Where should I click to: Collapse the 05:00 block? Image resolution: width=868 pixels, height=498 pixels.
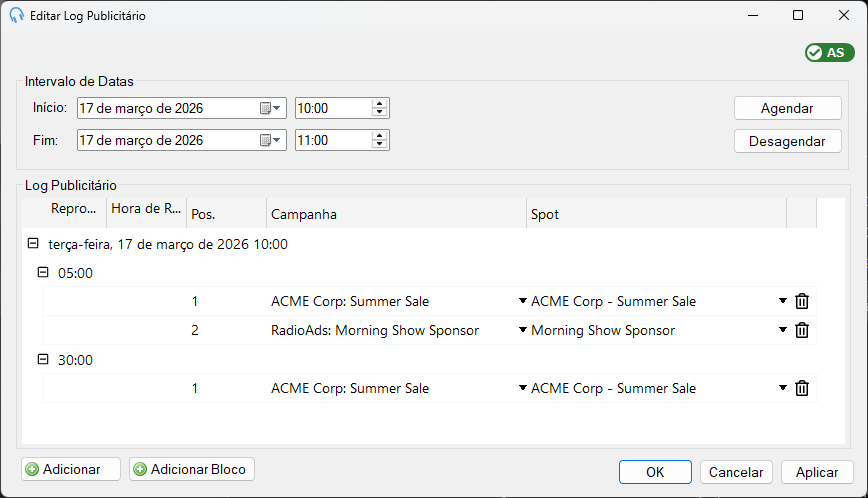click(43, 272)
